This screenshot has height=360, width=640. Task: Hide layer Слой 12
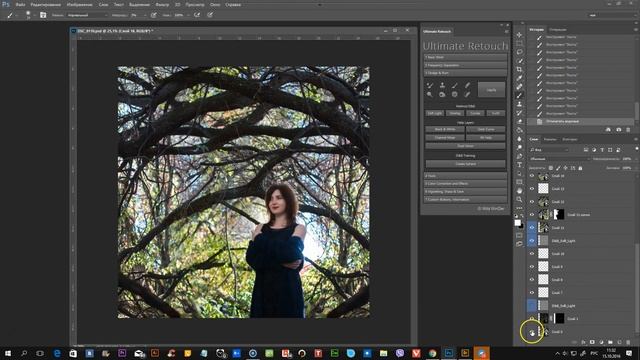coord(531,202)
